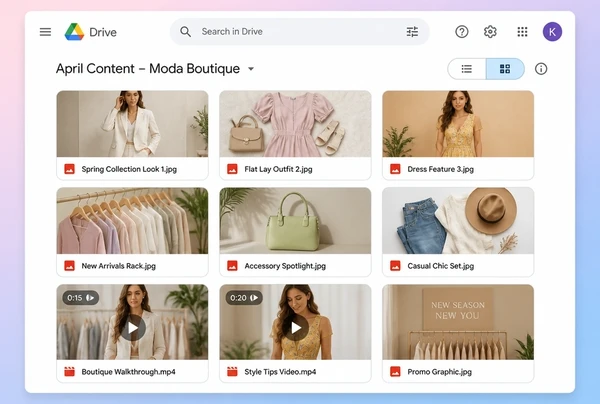Viewport: 600px width, 404px height.
Task: Click video icon beside Style Tips Video.mp4
Action: tap(232, 371)
